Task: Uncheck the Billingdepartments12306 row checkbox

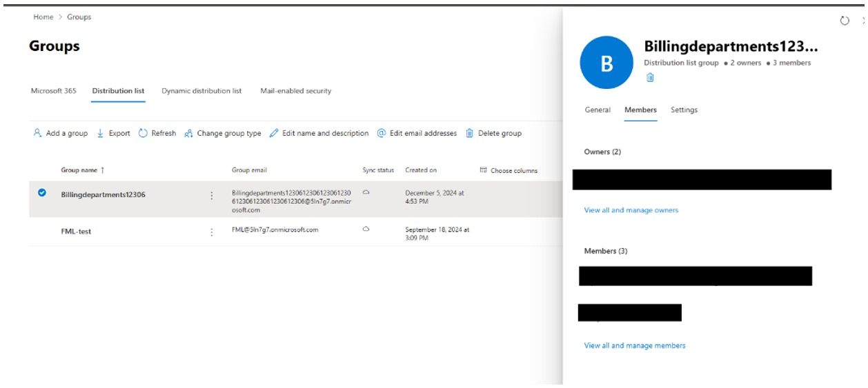Action: tap(42, 194)
